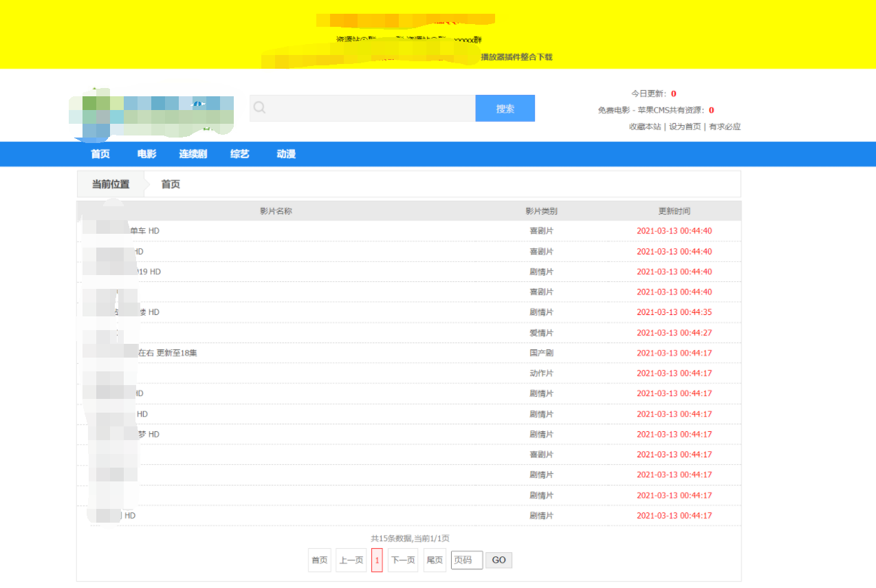The height and width of the screenshot is (588, 876).
Task: Click the blue 搜索 search button
Action: click(x=505, y=109)
